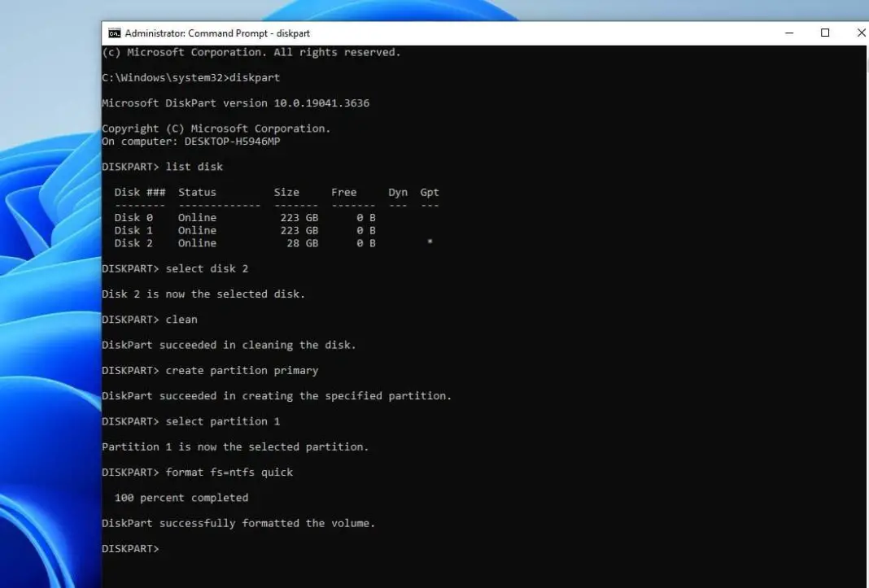Screen dimensions: 869x588
Task: Click the "clean" command text
Action: tap(181, 319)
